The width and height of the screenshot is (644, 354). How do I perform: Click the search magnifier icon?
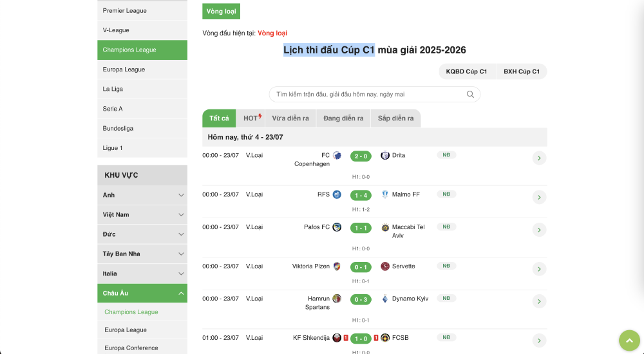(x=470, y=95)
